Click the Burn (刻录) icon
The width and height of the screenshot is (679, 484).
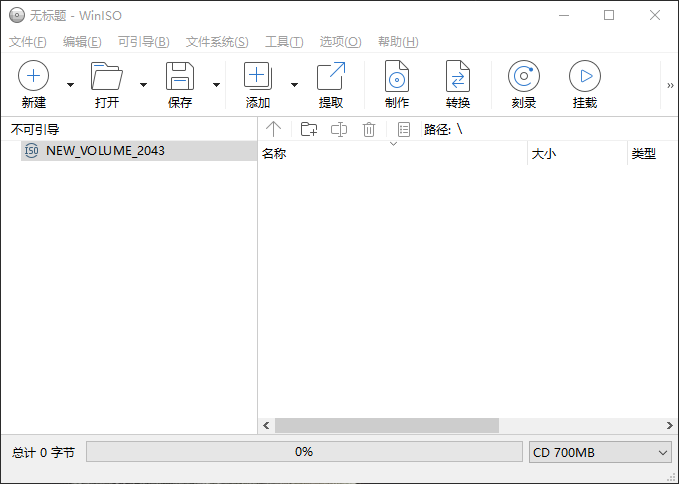(524, 76)
